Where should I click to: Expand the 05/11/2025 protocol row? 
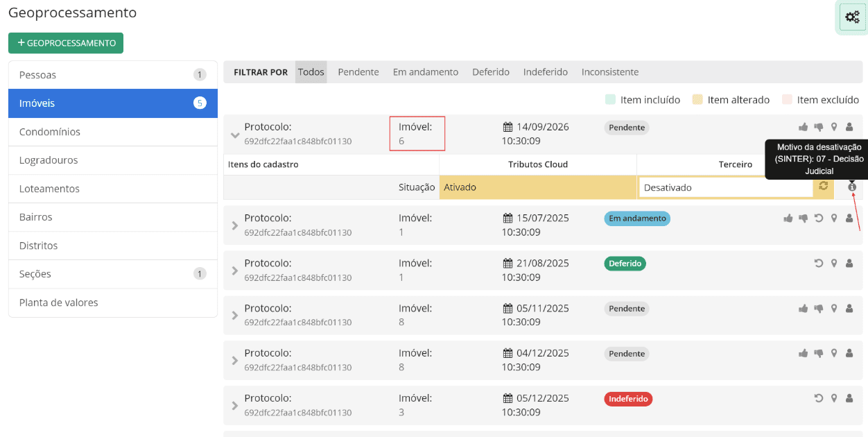[235, 316]
